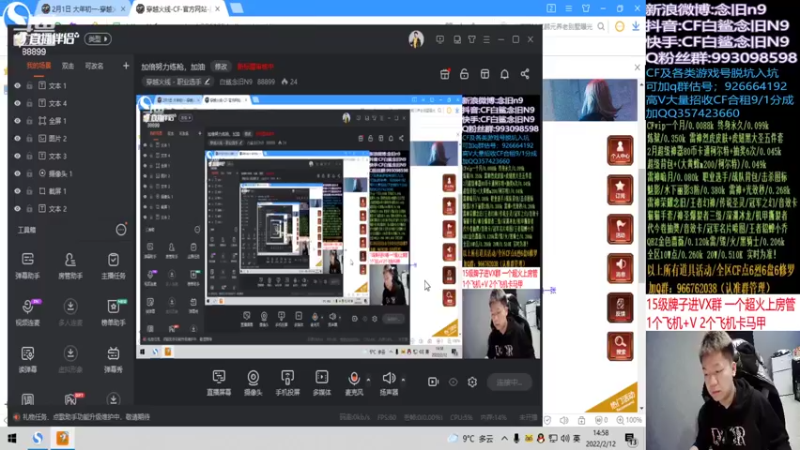Hide the 文本 3 source

17,156
